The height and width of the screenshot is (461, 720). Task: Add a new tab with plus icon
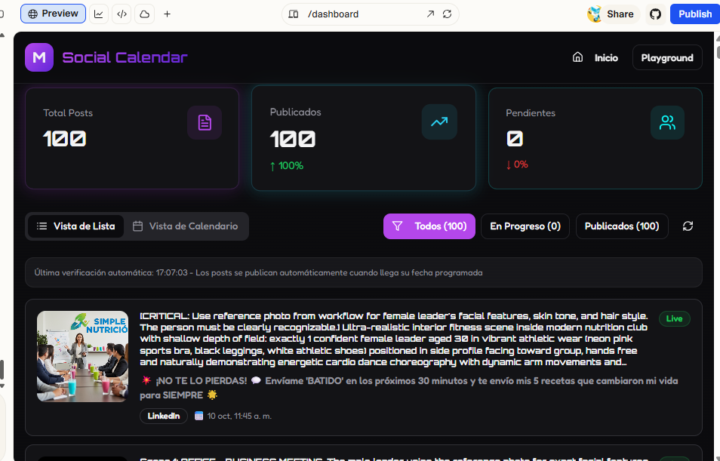[x=167, y=14]
